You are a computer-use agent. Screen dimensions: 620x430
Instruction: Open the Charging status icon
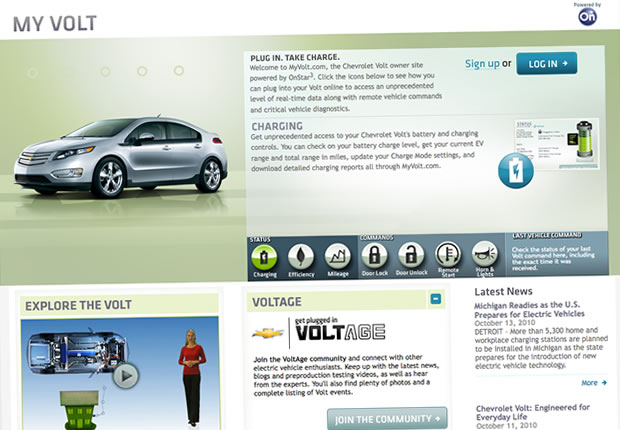pyautogui.click(x=265, y=257)
